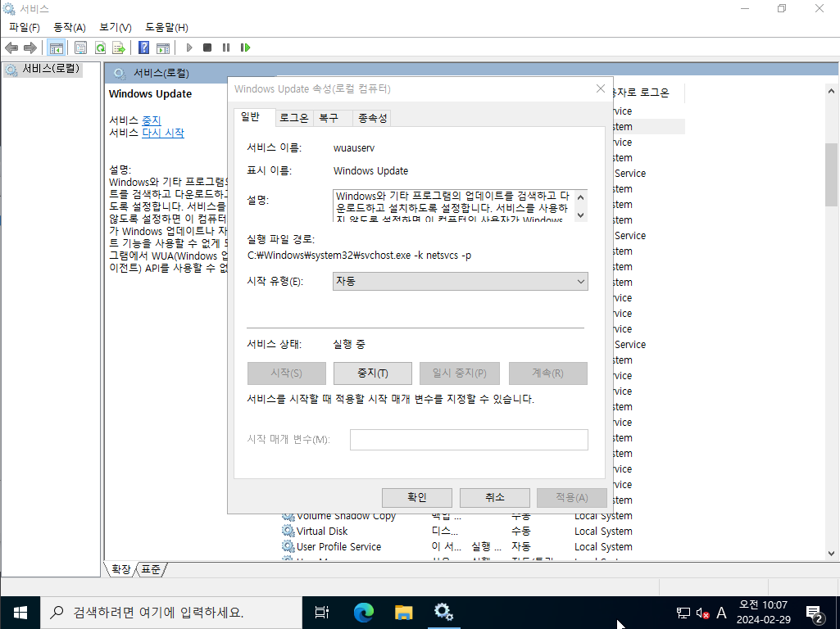
Task: Open the 시작 유형 dropdown
Action: [461, 282]
